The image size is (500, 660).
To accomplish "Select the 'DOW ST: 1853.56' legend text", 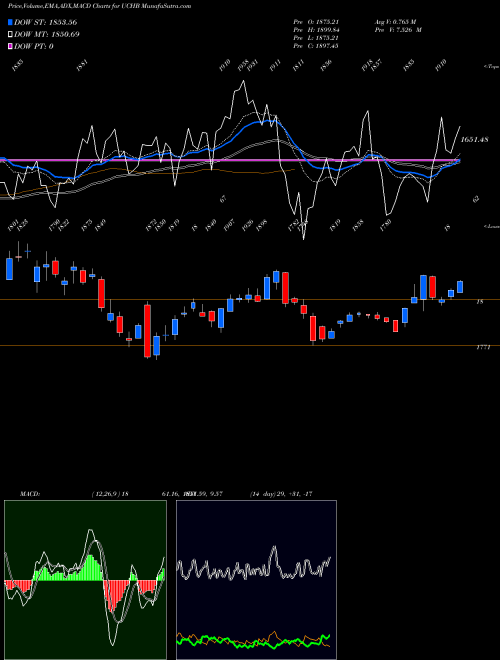I will (45, 22).
